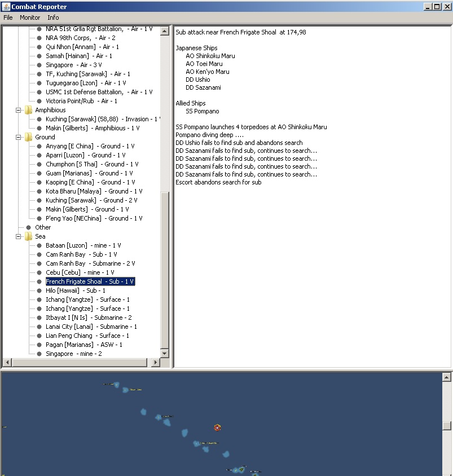Select Anyang [E China] Ground report
This screenshot has height=476, width=453.
[x=90, y=146]
